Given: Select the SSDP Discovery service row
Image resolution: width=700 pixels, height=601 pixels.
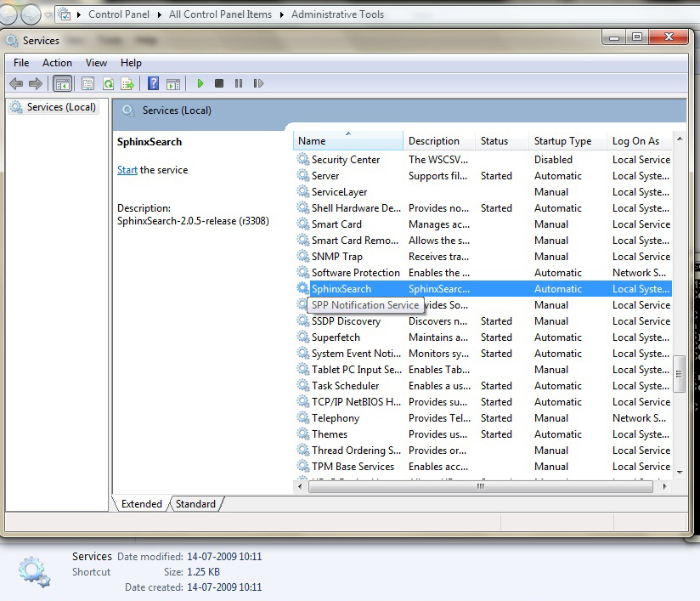Looking at the screenshot, I should pyautogui.click(x=483, y=320).
